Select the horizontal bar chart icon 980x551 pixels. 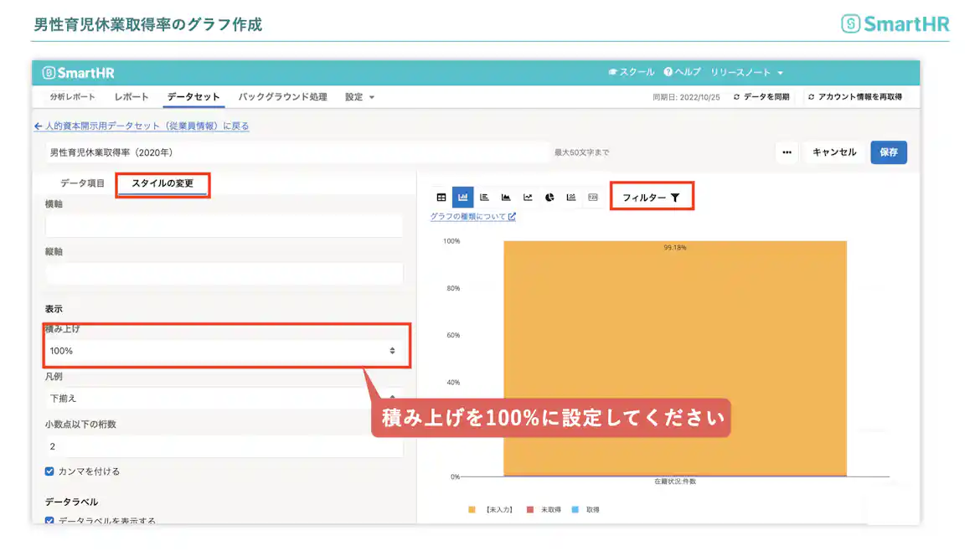[x=483, y=197]
